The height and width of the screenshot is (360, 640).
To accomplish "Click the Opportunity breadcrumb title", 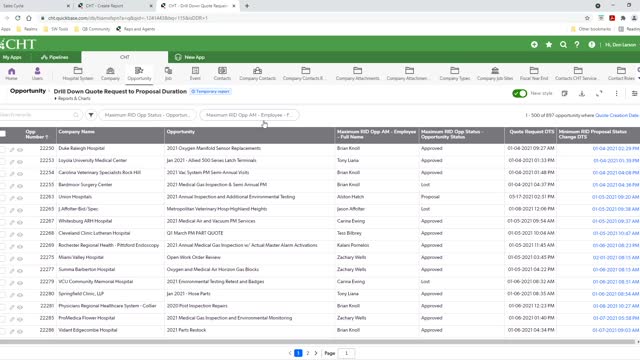I will click(x=28, y=91).
